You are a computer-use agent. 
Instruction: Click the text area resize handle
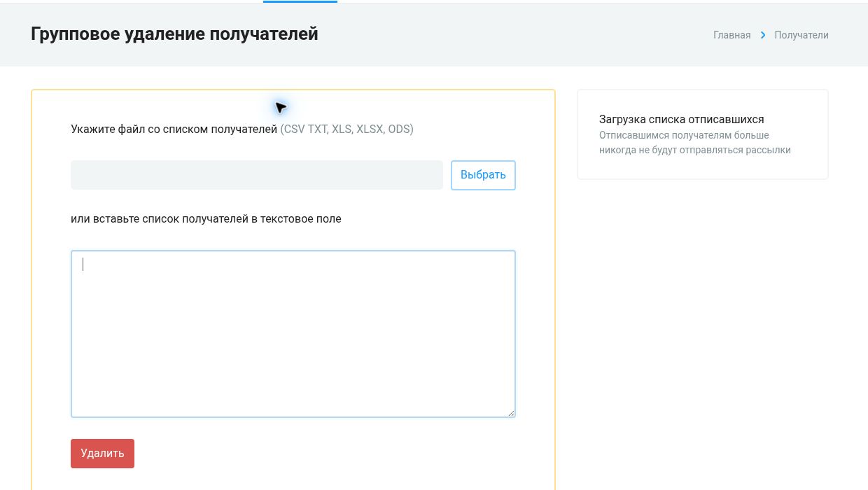coord(511,413)
